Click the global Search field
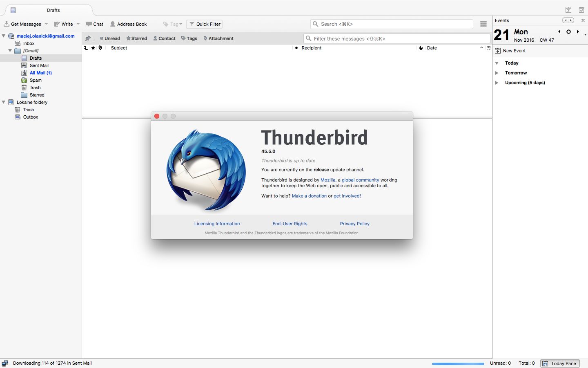The width and height of the screenshot is (588, 368). pos(392,24)
